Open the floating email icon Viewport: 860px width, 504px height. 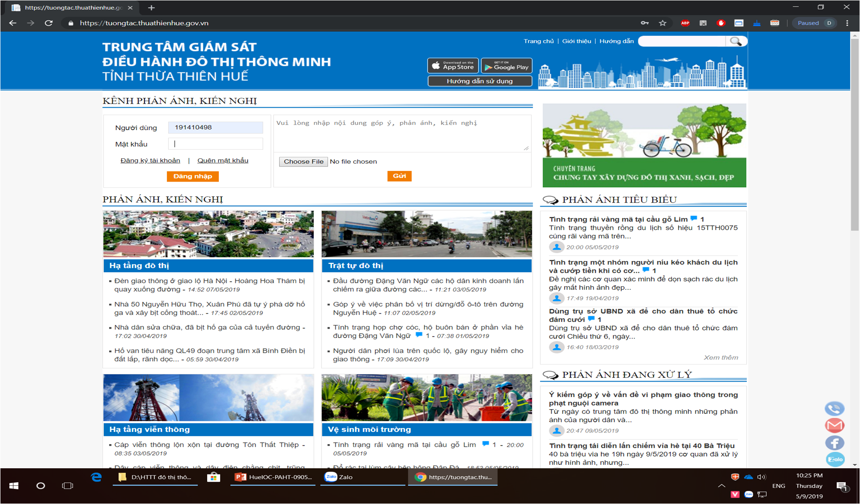click(x=834, y=425)
